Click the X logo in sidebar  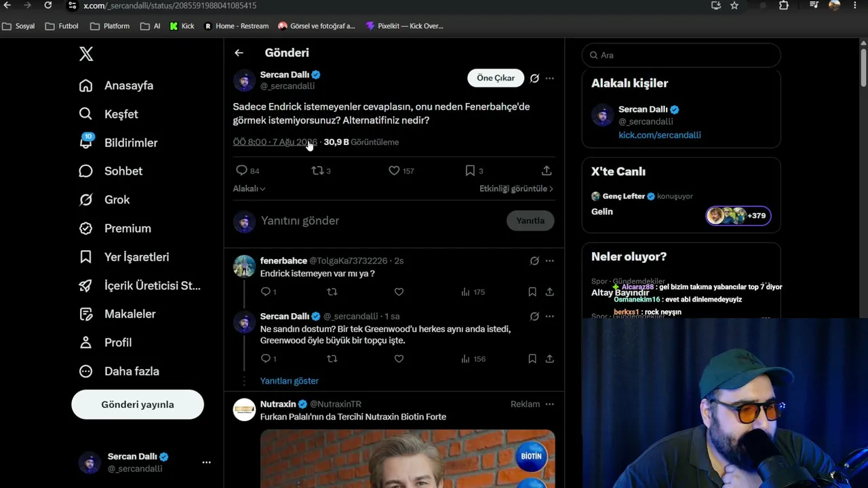[x=86, y=54]
